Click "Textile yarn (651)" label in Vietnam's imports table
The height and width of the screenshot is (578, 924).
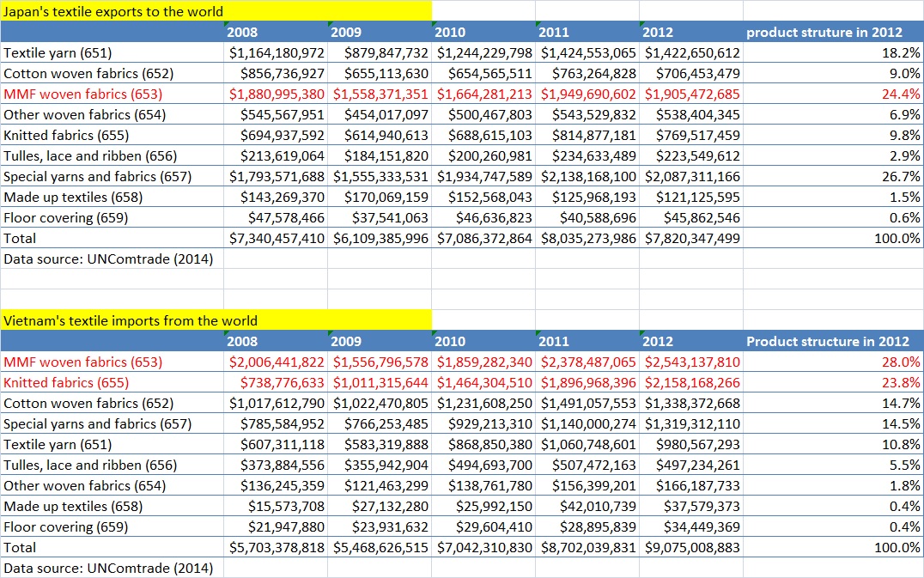(x=58, y=444)
